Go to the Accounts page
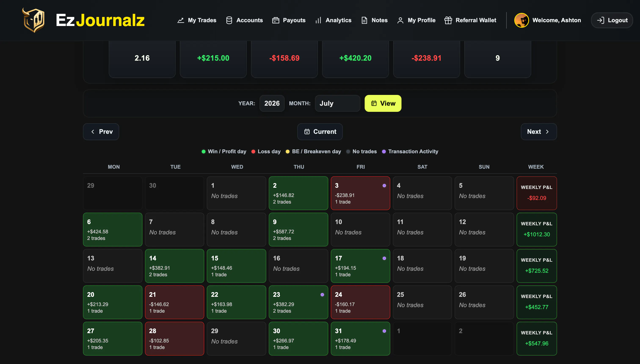 244,20
